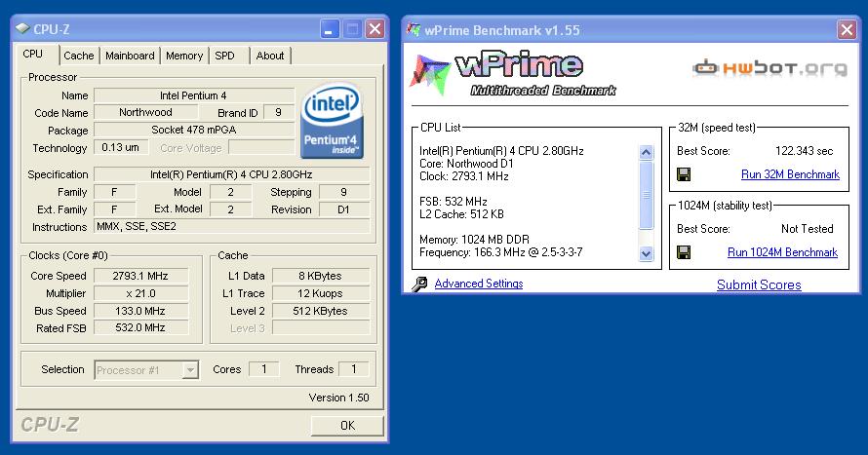Click the CPU-Z title bar app icon

click(22, 29)
